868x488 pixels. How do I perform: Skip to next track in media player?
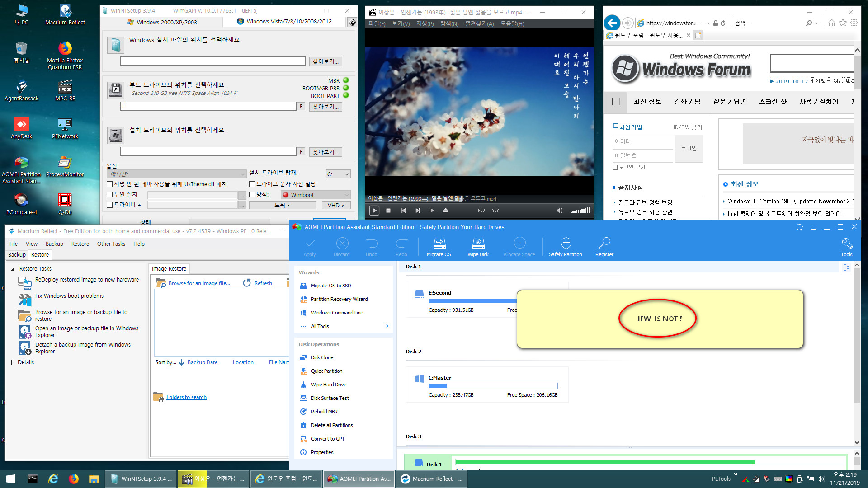click(418, 211)
